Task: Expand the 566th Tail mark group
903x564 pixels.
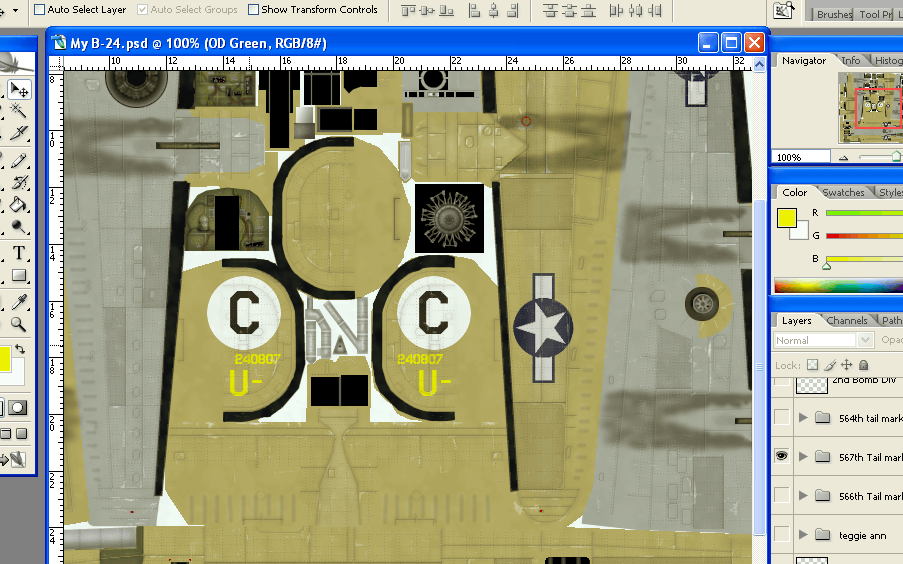Action: pyautogui.click(x=803, y=495)
